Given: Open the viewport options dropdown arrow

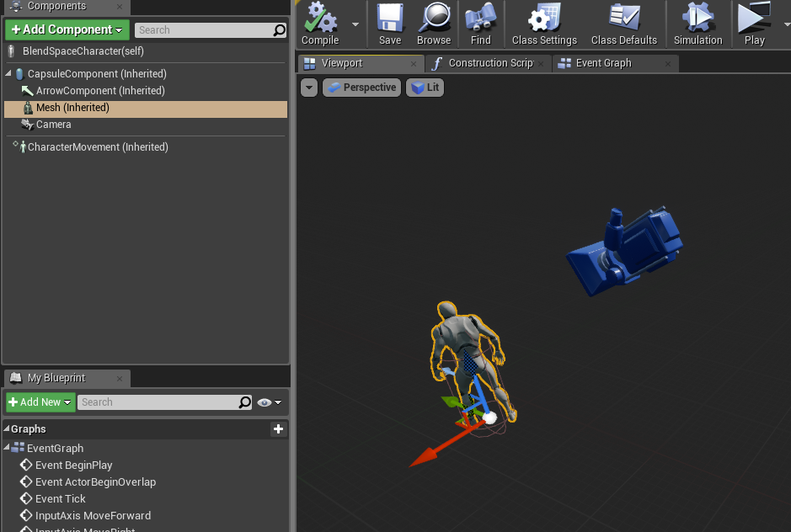Looking at the screenshot, I should 308,87.
